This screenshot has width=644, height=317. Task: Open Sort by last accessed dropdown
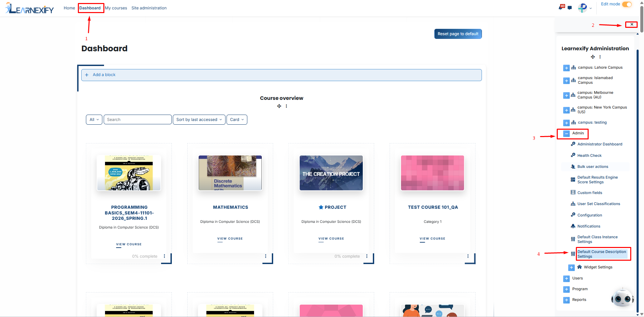tap(199, 120)
